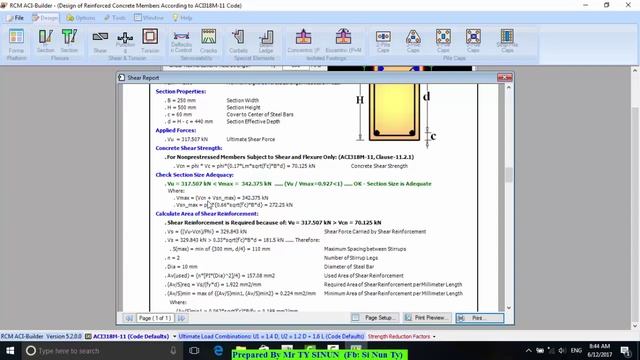Click 'RCM ACI-Builder Version 5.2.0.0' status text
Image resolution: width=640 pixels, height=360 pixels.
(41, 337)
